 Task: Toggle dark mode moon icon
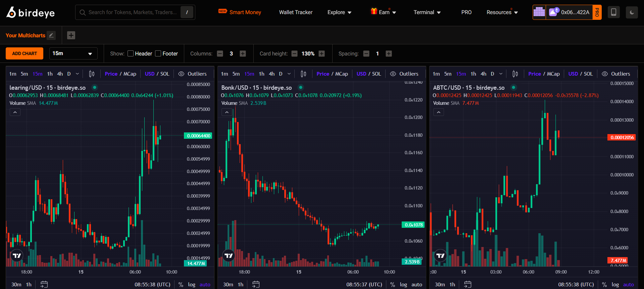632,12
